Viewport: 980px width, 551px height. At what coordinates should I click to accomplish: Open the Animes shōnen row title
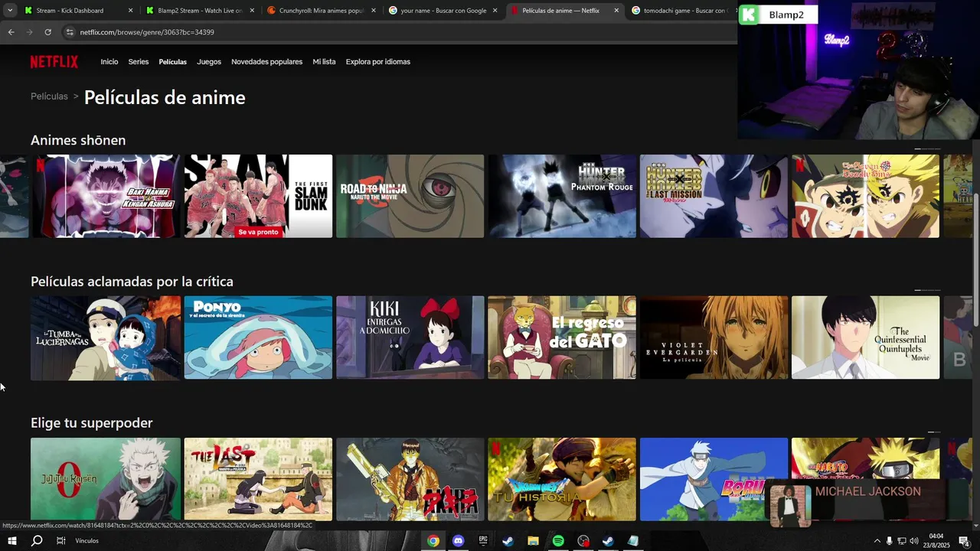[78, 140]
